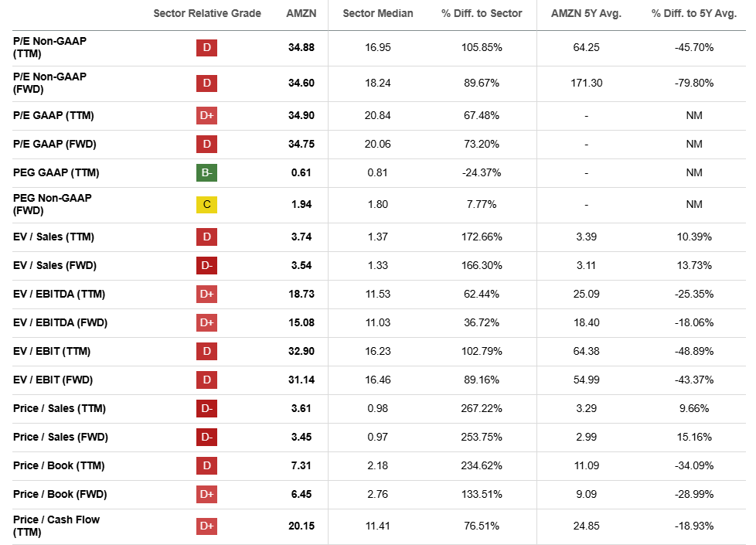
Task: Click the Price / Sales (TTM) D- grade badge
Action: tap(206, 408)
